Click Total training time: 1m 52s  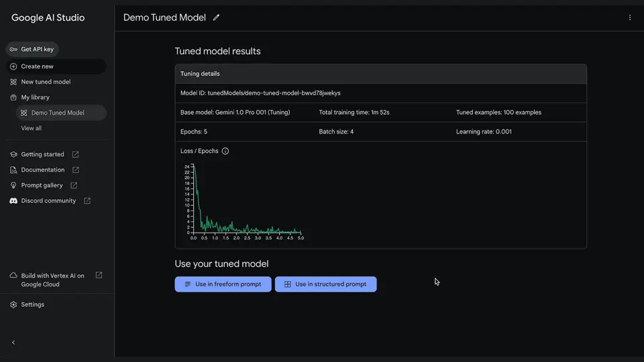click(x=354, y=113)
